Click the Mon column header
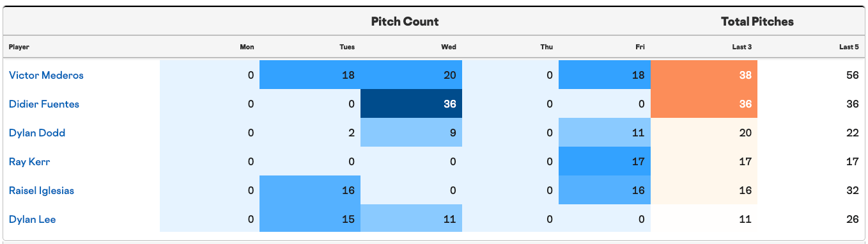The width and height of the screenshot is (868, 244). (x=247, y=47)
